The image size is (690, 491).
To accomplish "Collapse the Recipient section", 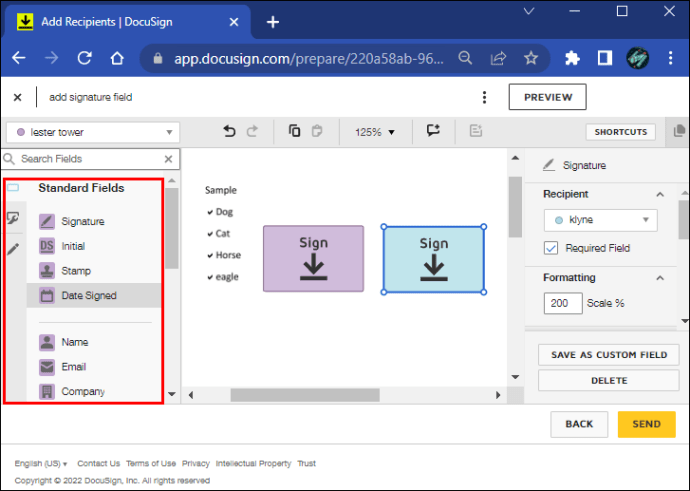I will click(660, 194).
